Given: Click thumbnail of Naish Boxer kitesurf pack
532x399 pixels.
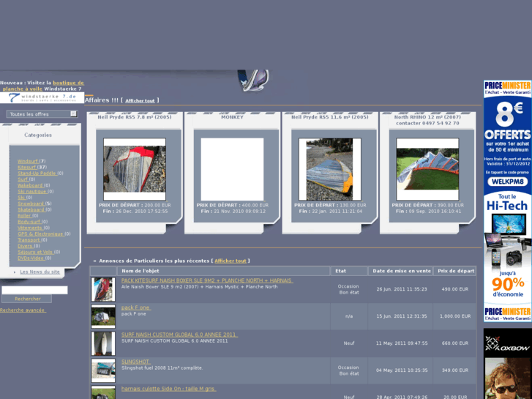Looking at the screenshot, I should (103, 289).
